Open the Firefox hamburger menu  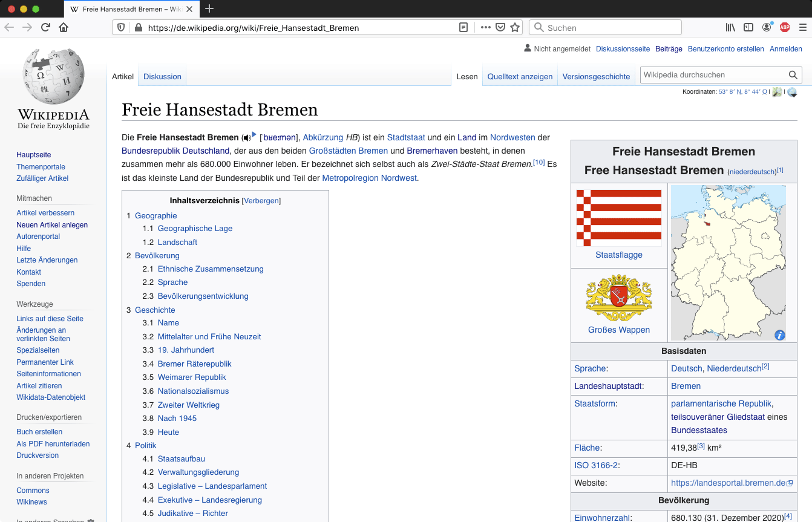802,27
